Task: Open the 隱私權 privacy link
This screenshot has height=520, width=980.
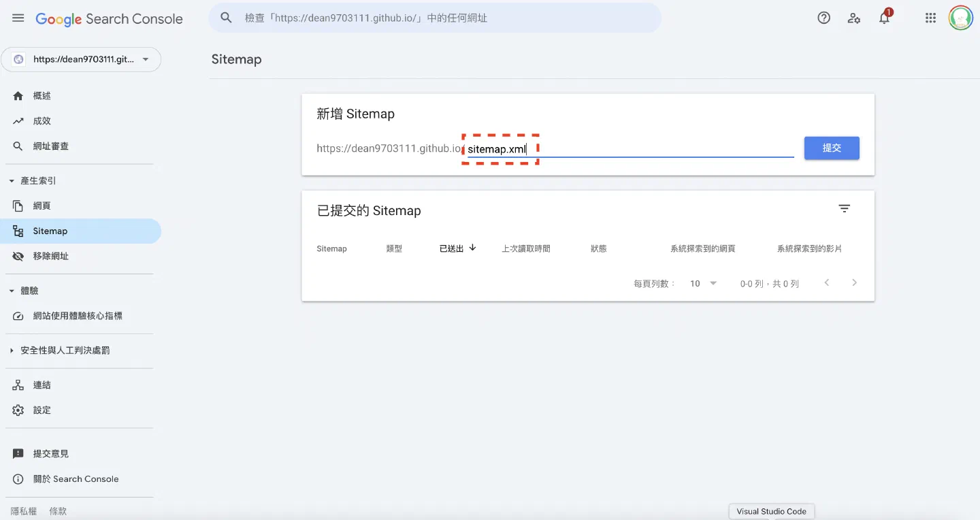Action: tap(24, 511)
